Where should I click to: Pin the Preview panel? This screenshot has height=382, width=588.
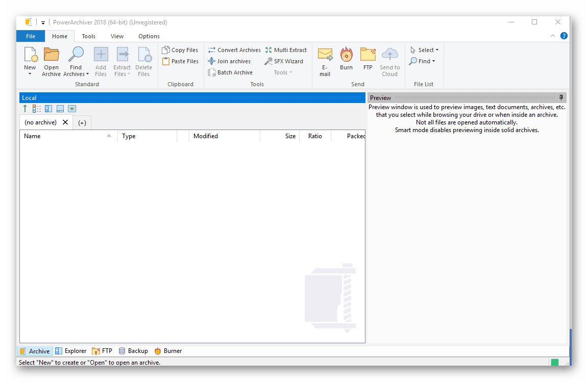coord(561,97)
